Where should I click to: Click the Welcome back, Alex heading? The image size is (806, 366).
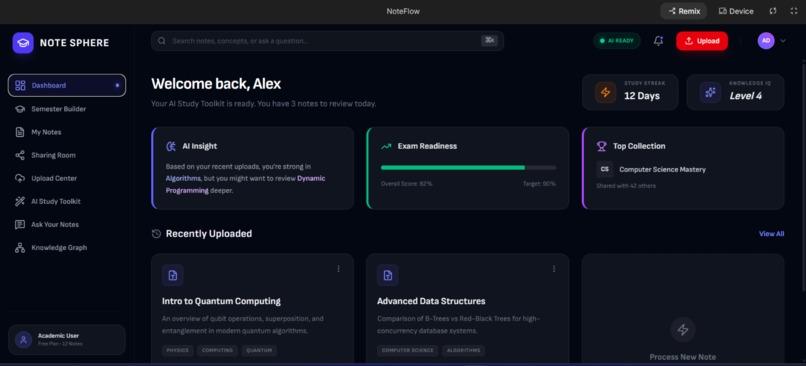[x=216, y=84]
